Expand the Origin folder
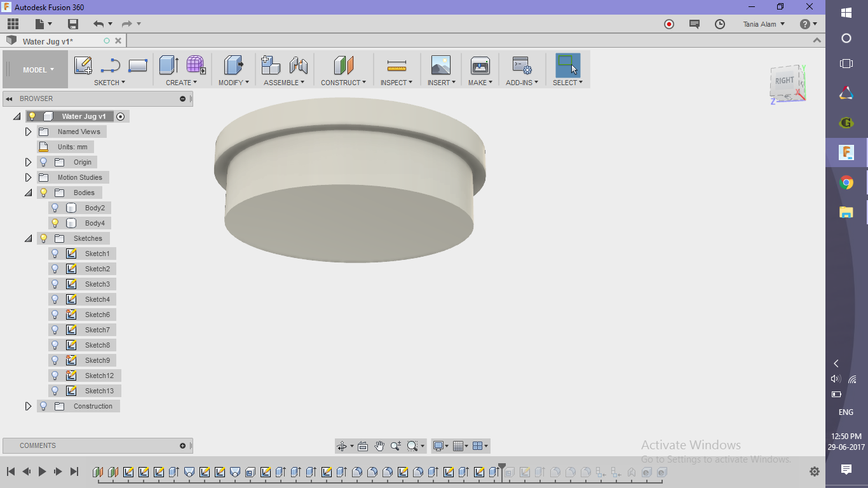This screenshot has height=488, width=868. (x=28, y=162)
